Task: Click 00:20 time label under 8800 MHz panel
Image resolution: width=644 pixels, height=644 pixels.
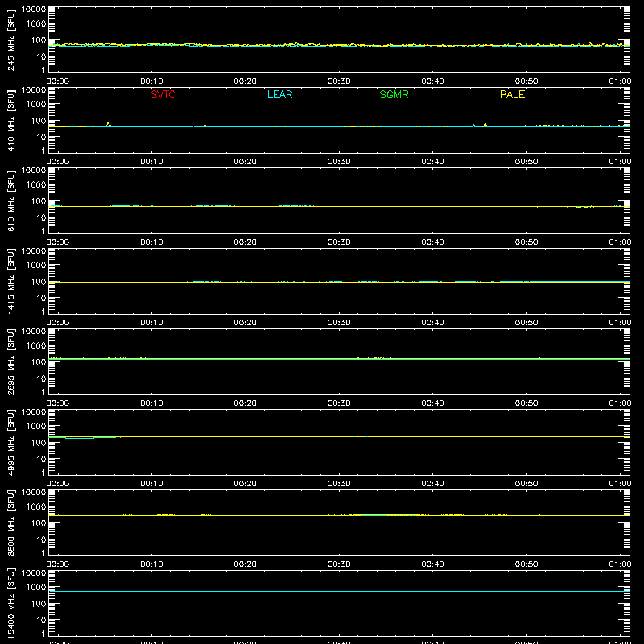Action: point(246,564)
